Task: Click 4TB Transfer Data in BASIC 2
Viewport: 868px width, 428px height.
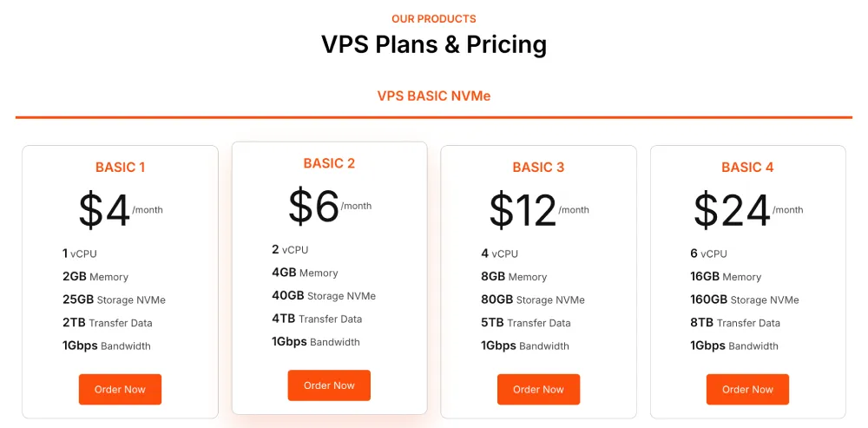Action: tap(317, 319)
